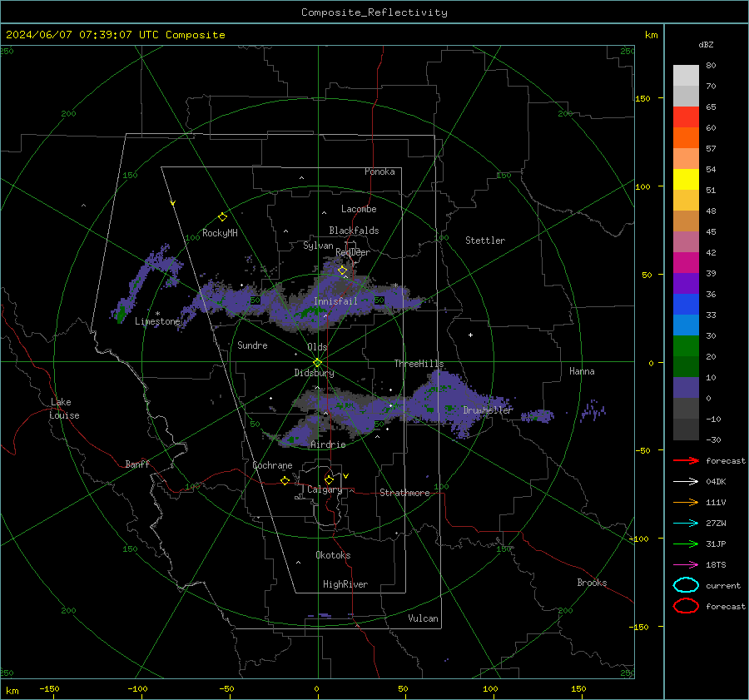Click the Olds town label

[x=317, y=347]
